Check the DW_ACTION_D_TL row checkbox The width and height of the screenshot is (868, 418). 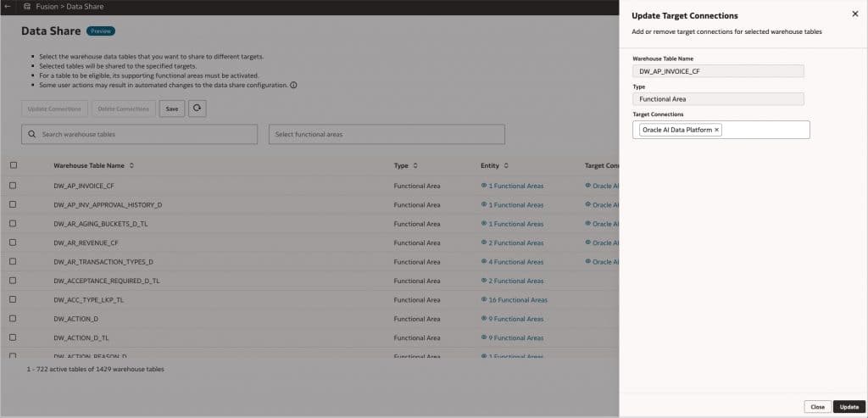click(x=13, y=337)
